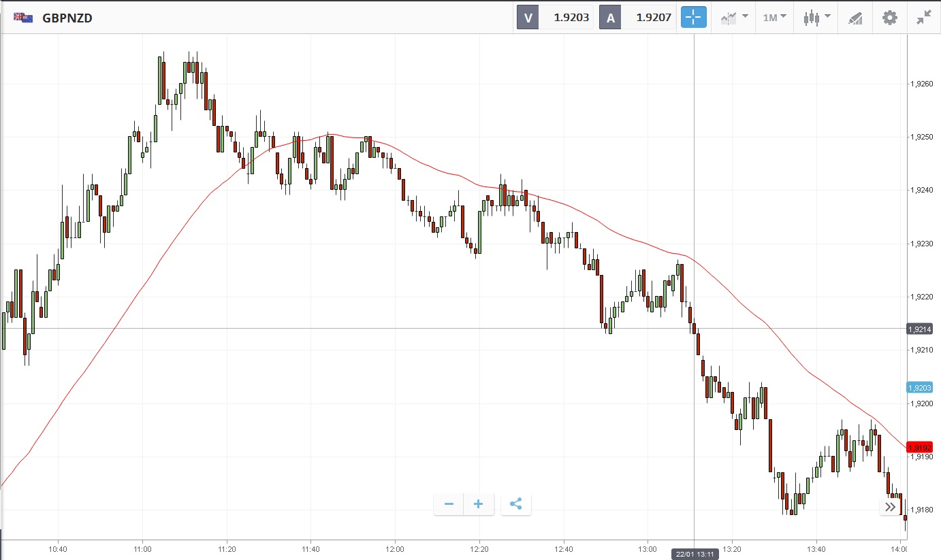This screenshot has width=941, height=560.
Task: Share the chart via share icon
Action: [x=515, y=504]
